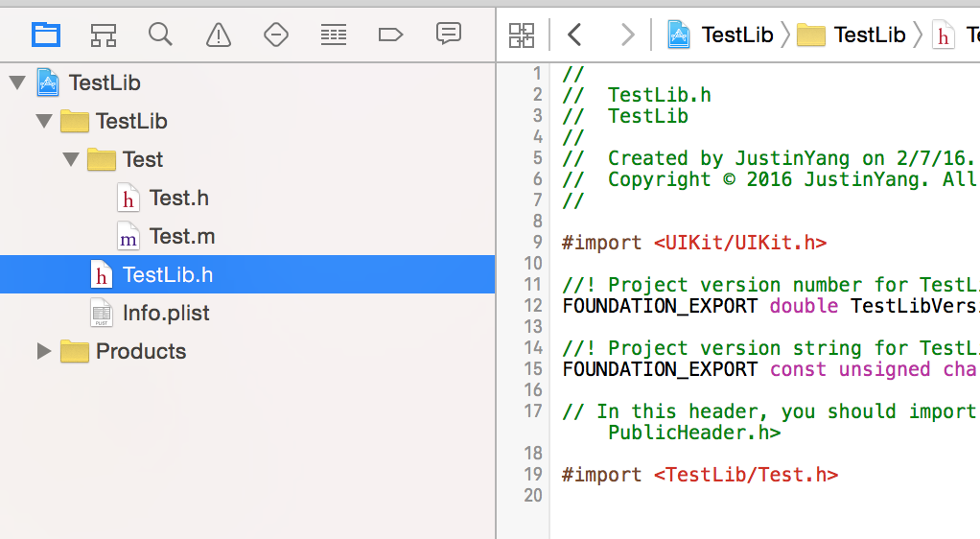Show the Report navigator speech bubble
The height and width of the screenshot is (539, 980).
click(448, 34)
